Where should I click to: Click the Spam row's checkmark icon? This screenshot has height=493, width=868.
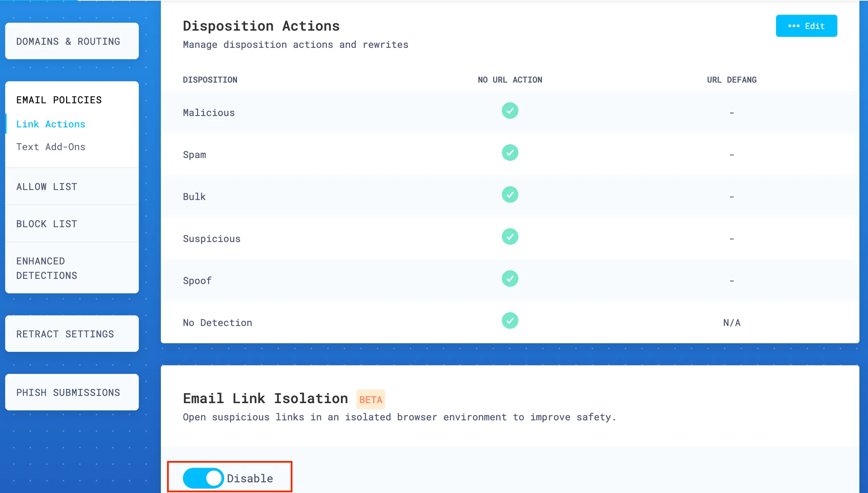click(x=510, y=153)
